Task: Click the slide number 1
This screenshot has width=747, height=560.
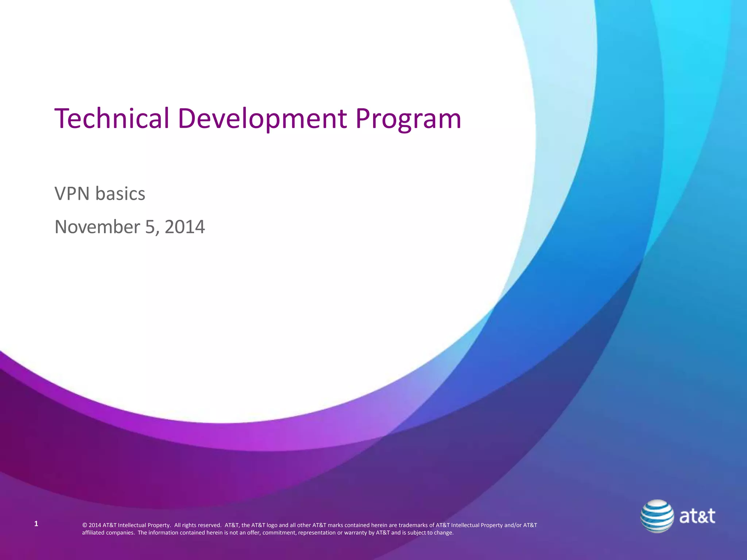Action: click(36, 524)
